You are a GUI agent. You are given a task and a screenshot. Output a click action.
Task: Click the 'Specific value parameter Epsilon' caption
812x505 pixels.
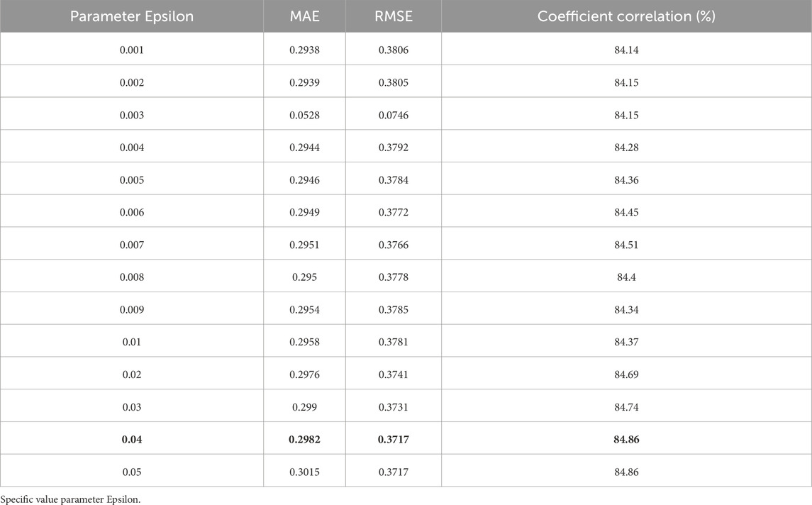[x=70, y=500]
